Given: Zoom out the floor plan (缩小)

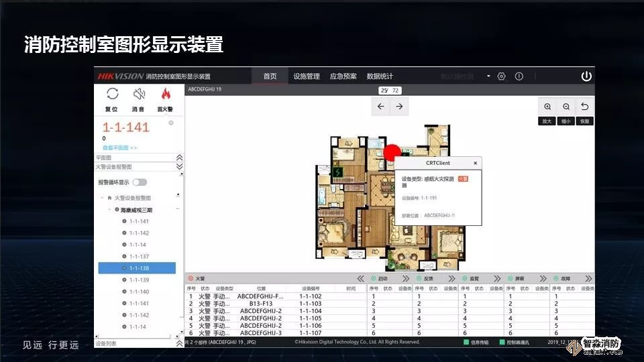Looking at the screenshot, I should [566, 107].
